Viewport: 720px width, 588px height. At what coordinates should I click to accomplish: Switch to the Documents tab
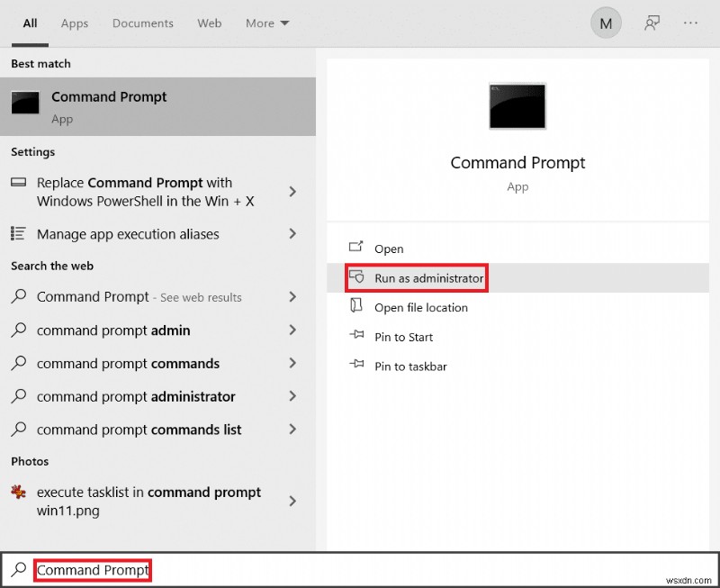[x=142, y=23]
